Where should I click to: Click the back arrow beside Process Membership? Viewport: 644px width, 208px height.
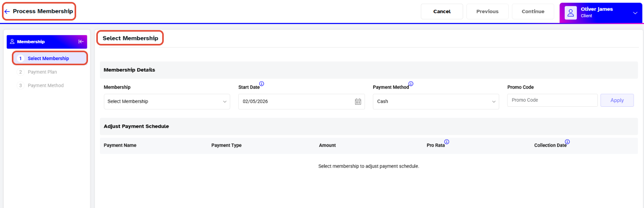point(7,11)
